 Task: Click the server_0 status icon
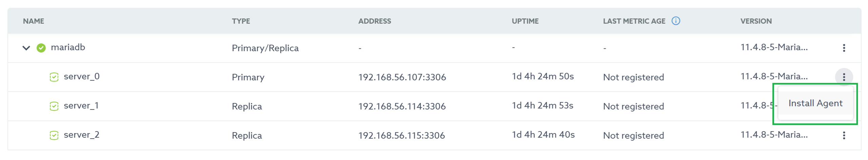tap(54, 77)
